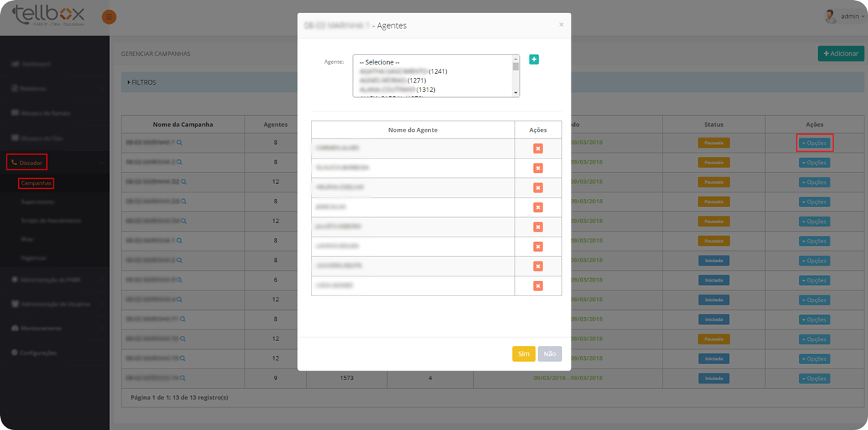Viewport: 868px width, 430px height.
Task: Click magnifier icon beside first campaign name
Action: [180, 143]
